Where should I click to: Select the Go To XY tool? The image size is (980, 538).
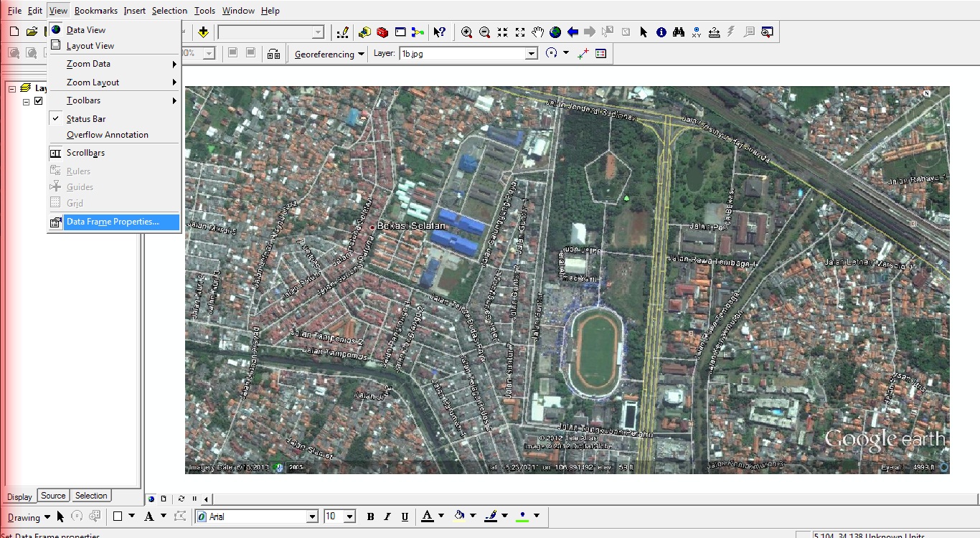coord(694,32)
